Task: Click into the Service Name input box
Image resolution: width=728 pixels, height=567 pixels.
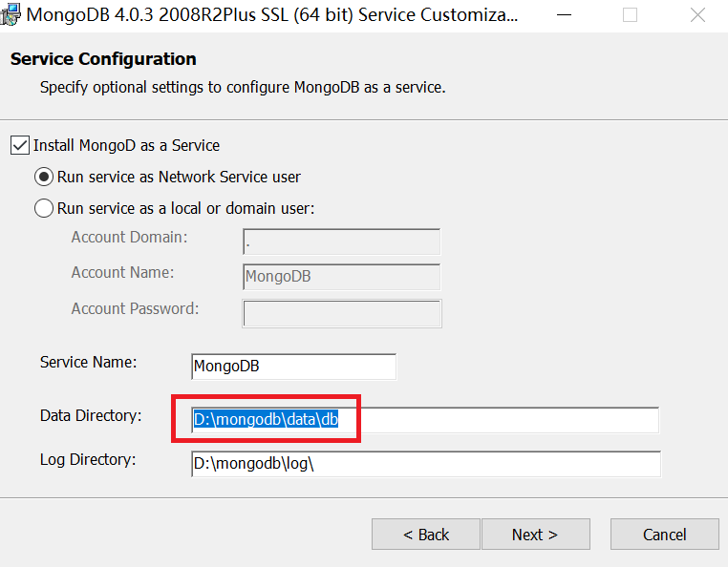Action: point(293,367)
